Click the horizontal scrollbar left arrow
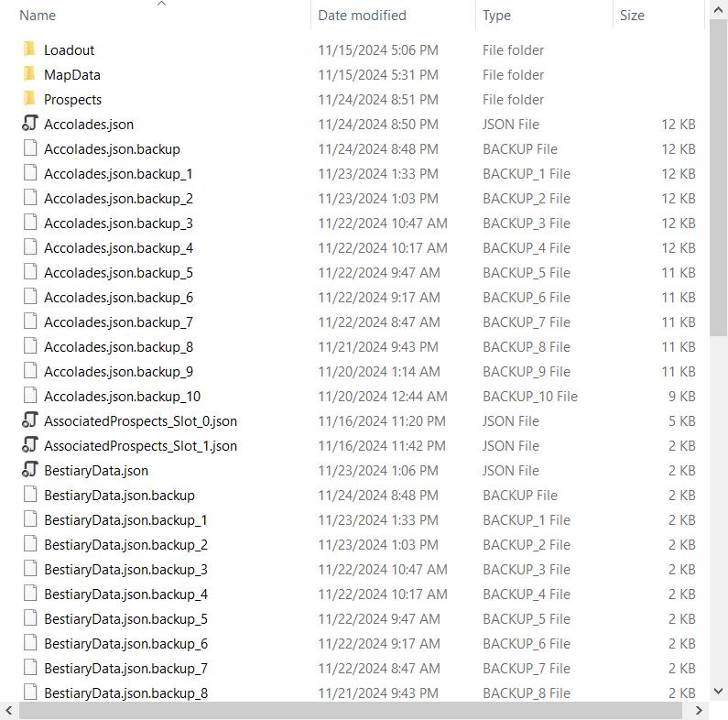 tap(9, 710)
